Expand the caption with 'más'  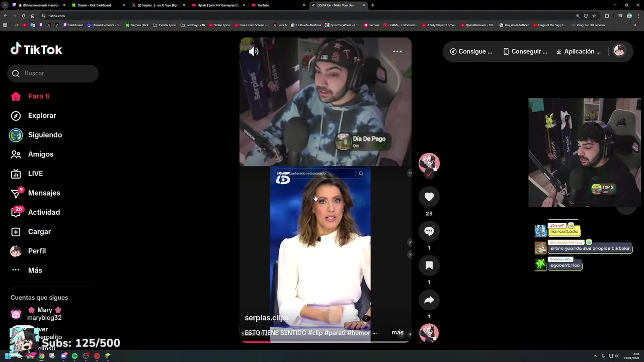(397, 332)
